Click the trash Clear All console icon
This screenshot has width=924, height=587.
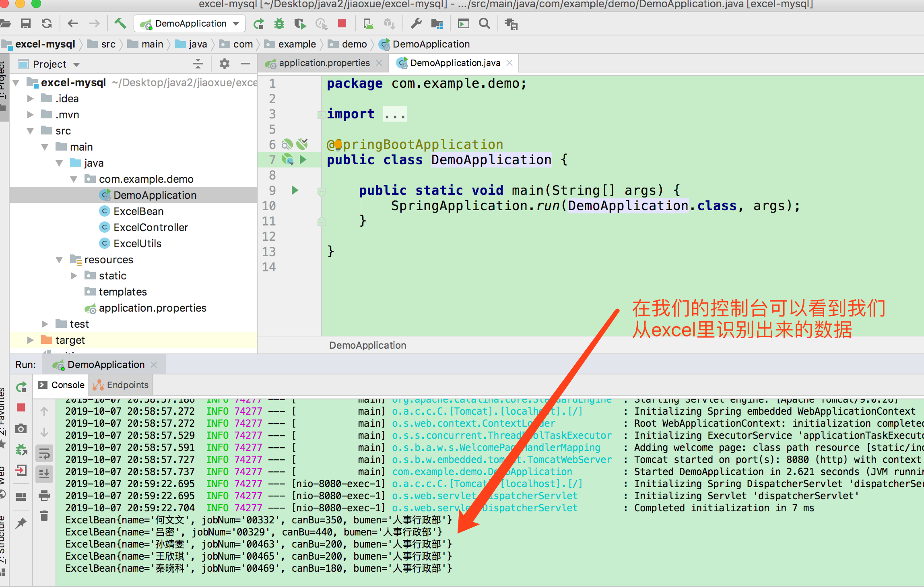pyautogui.click(x=44, y=515)
